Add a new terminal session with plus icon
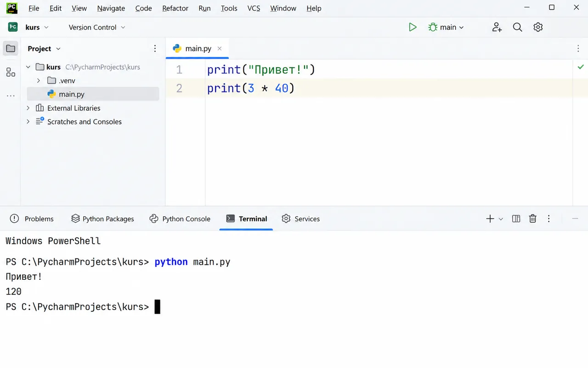588x368 pixels. (x=490, y=219)
